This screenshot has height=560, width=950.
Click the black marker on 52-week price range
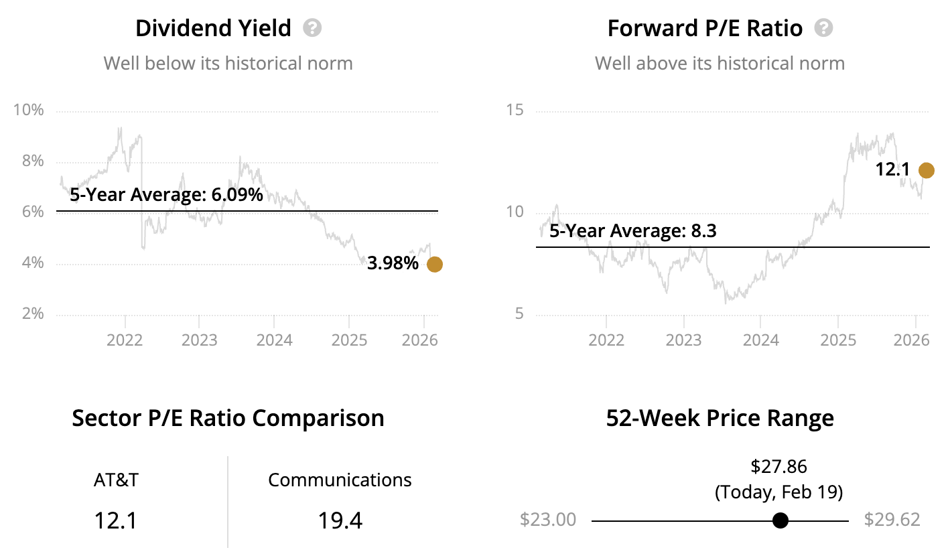(x=780, y=520)
